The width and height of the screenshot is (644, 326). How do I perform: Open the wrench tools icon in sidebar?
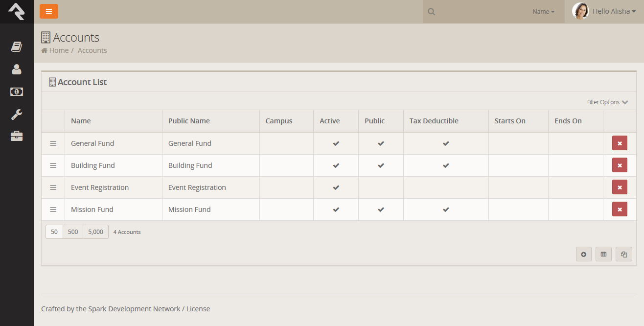pos(17,114)
